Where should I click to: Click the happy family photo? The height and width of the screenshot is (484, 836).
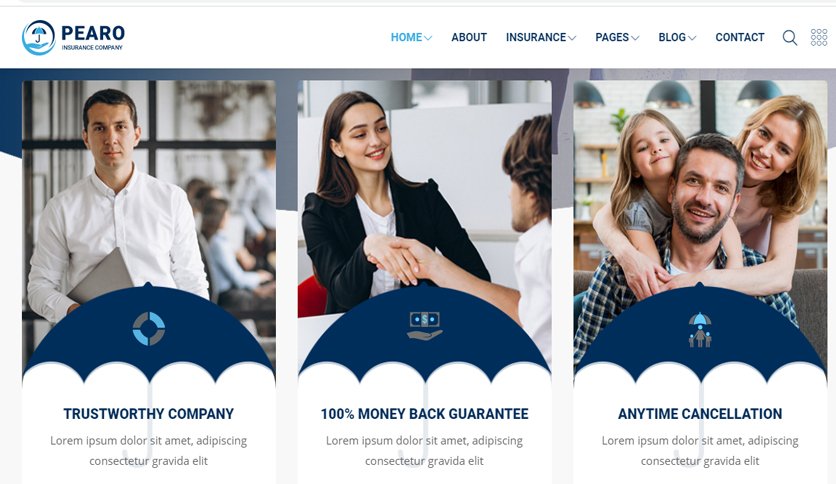point(700,181)
